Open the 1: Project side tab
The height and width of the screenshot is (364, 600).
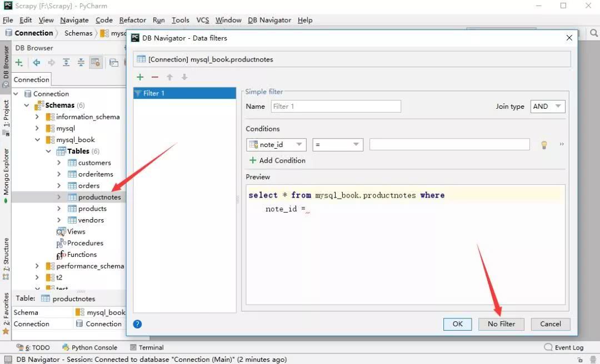click(6, 118)
